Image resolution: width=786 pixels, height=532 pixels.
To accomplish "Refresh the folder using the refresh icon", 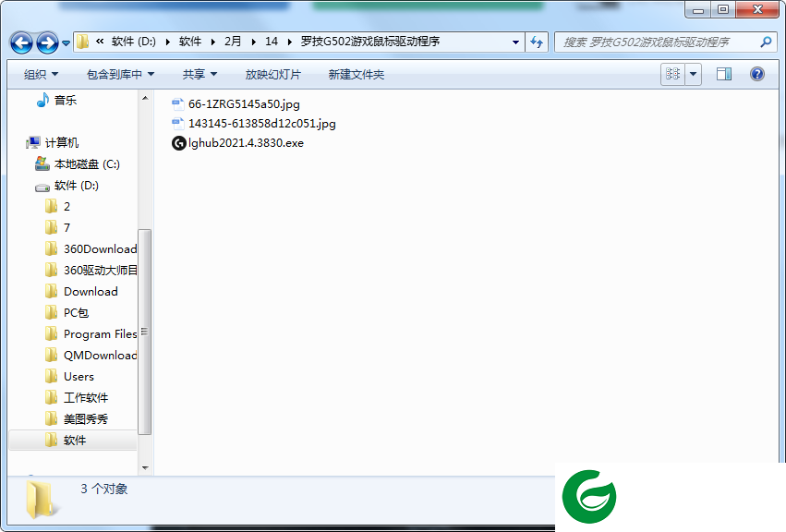I will click(x=537, y=42).
